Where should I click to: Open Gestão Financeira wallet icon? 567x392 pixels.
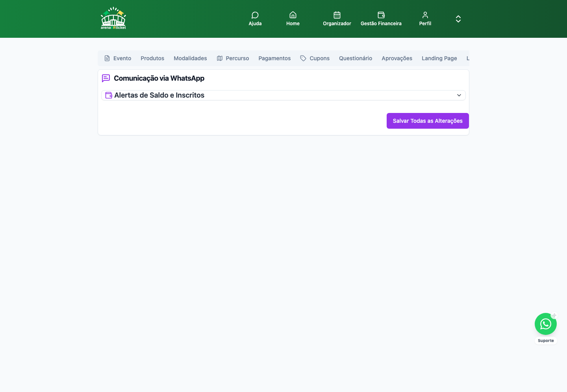tap(381, 15)
